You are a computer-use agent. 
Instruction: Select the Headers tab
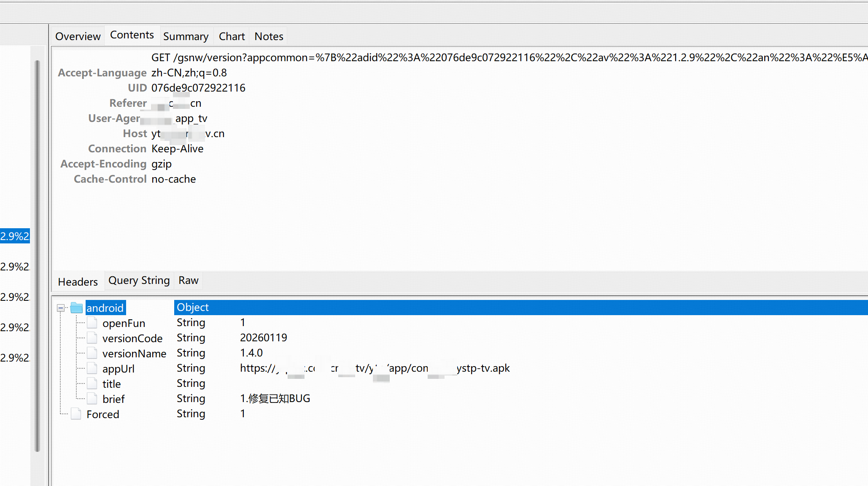78,282
